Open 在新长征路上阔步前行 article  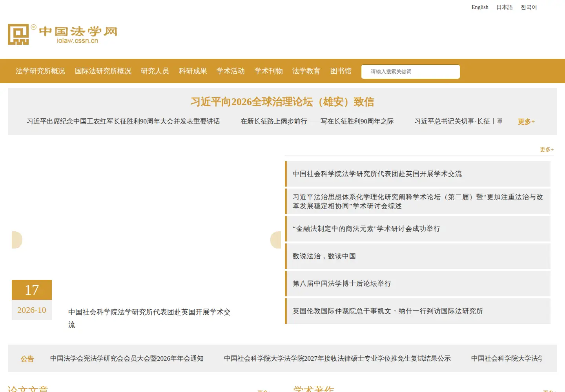pyautogui.click(x=317, y=122)
